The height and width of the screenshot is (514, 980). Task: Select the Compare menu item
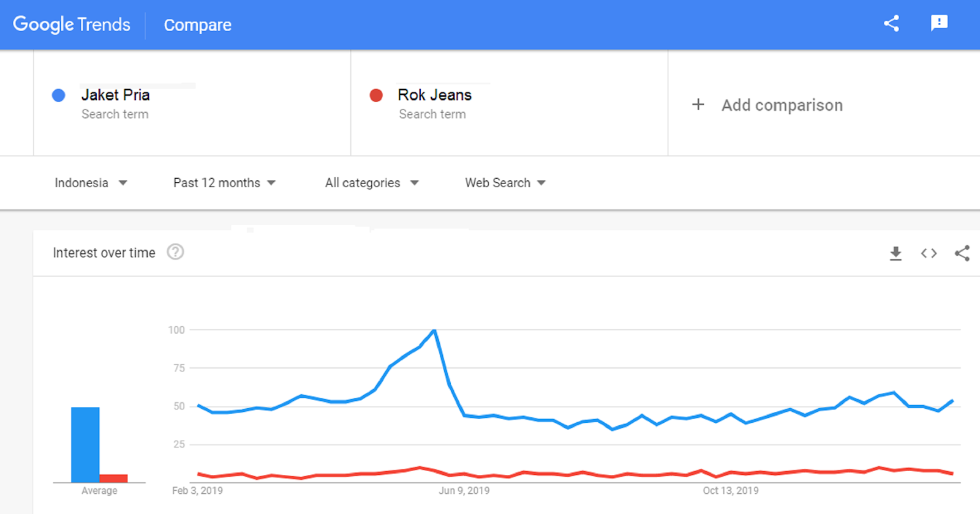(x=197, y=24)
